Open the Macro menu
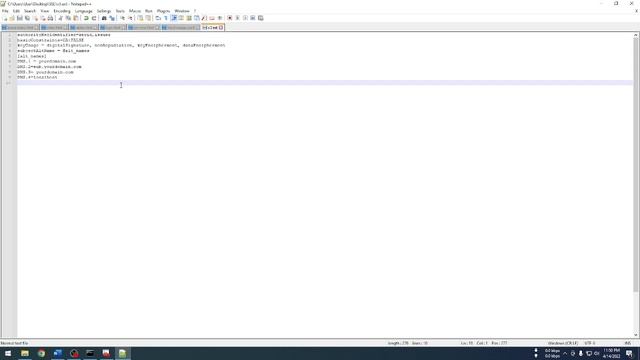 pyautogui.click(x=135, y=11)
